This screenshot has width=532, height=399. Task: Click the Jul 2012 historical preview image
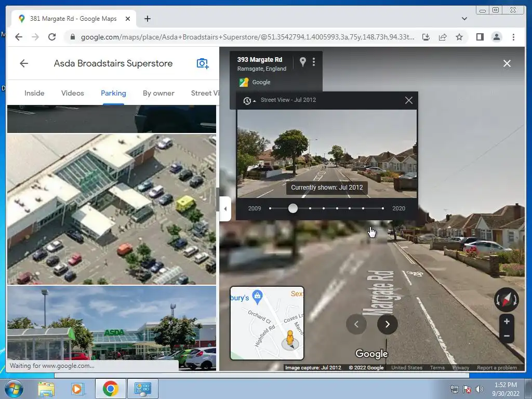tap(327, 154)
